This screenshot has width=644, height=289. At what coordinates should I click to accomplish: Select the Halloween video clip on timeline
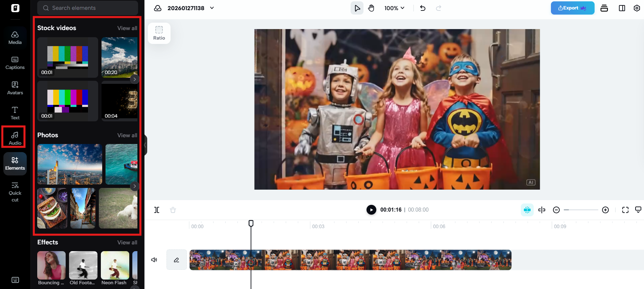(x=350, y=260)
